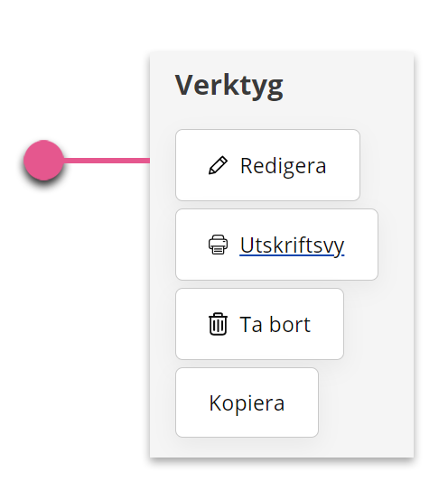Delete item using trash icon
The height and width of the screenshot is (490, 448).
coord(218,324)
